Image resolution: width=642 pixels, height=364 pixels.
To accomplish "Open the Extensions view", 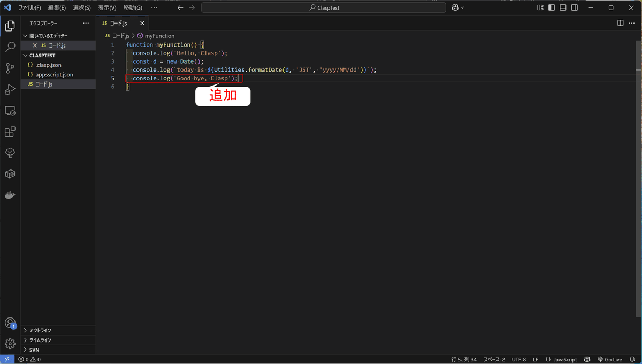I will (x=10, y=131).
